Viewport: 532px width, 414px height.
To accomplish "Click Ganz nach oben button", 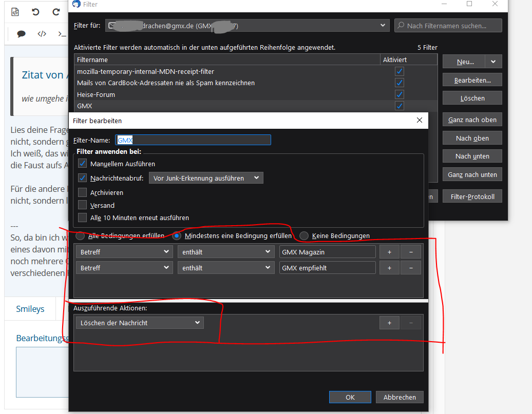I will [472, 120].
